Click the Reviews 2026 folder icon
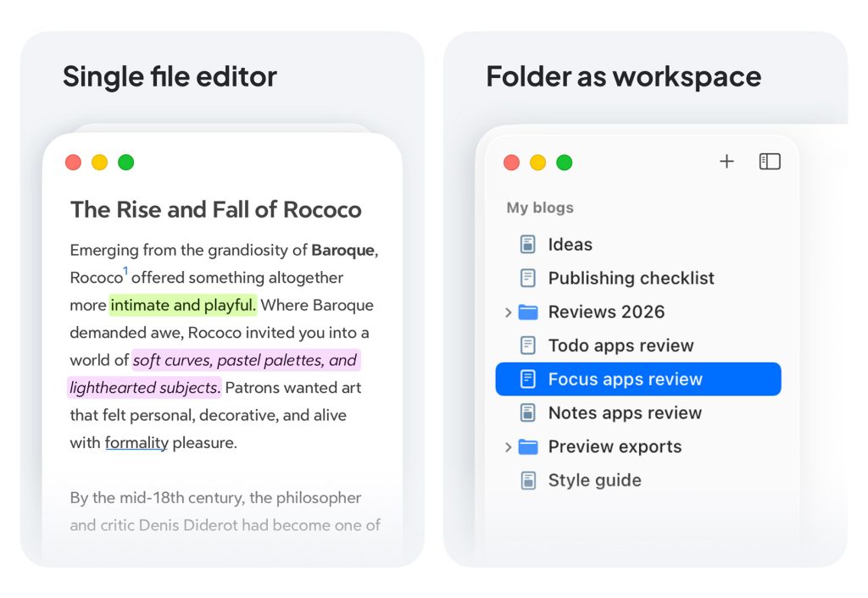 [528, 312]
